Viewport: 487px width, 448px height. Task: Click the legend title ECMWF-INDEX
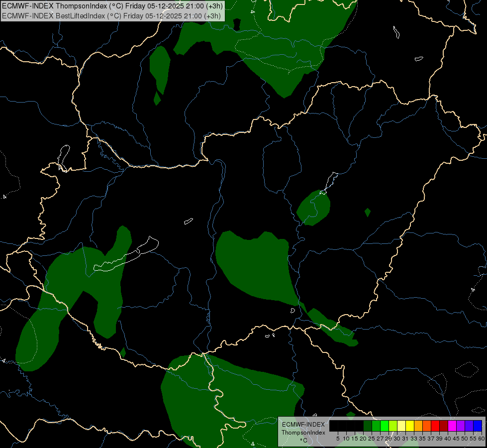click(303, 425)
